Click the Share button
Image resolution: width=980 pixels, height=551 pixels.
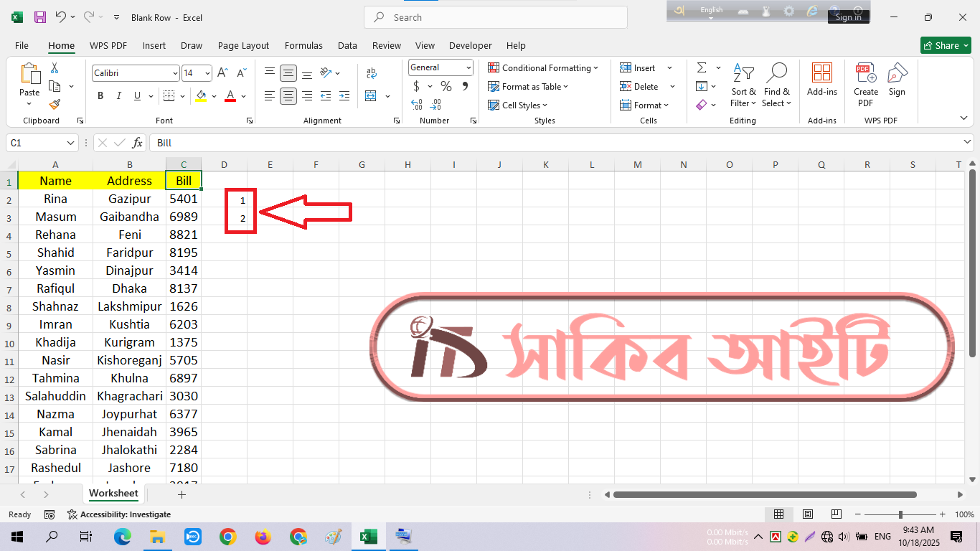pyautogui.click(x=946, y=45)
